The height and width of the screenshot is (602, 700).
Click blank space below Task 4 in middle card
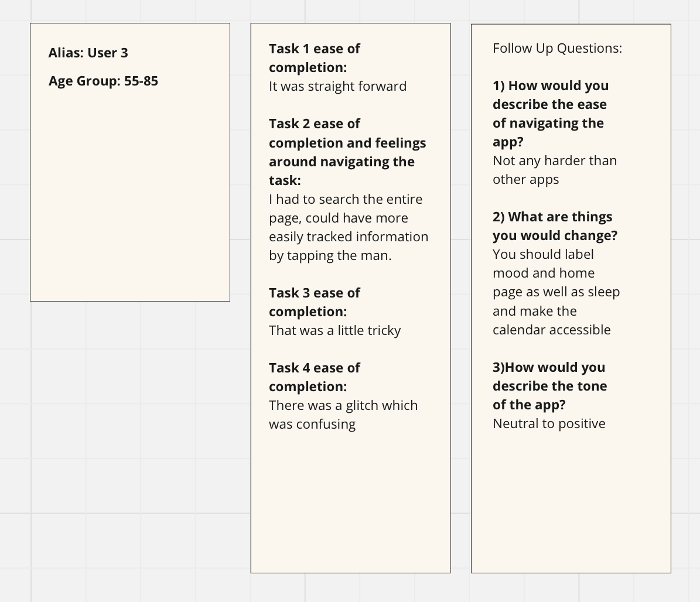click(x=350, y=500)
